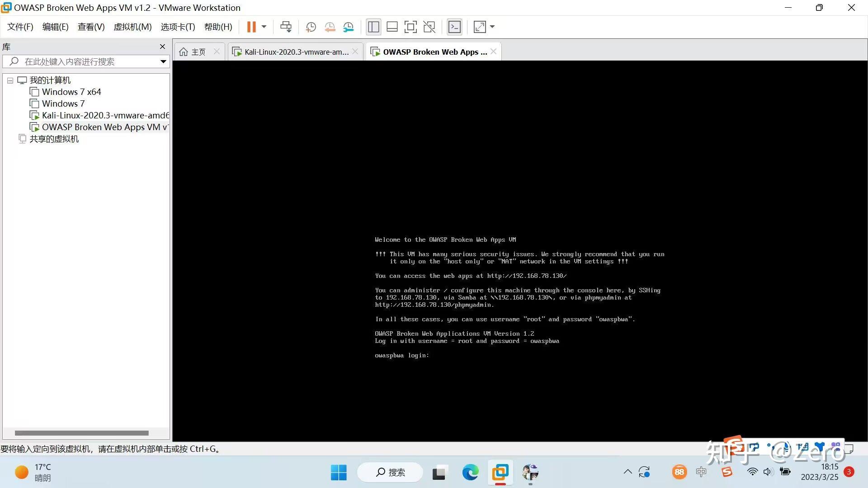
Task: Take a snapshot of this virtual machine
Action: pos(311,27)
